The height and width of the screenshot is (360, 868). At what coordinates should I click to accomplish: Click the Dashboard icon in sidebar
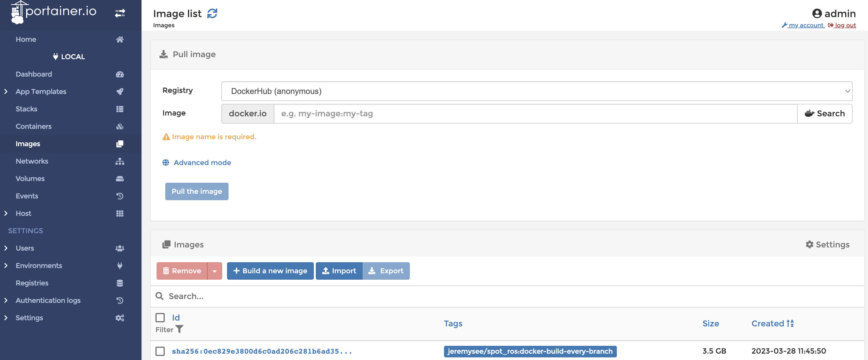point(120,74)
